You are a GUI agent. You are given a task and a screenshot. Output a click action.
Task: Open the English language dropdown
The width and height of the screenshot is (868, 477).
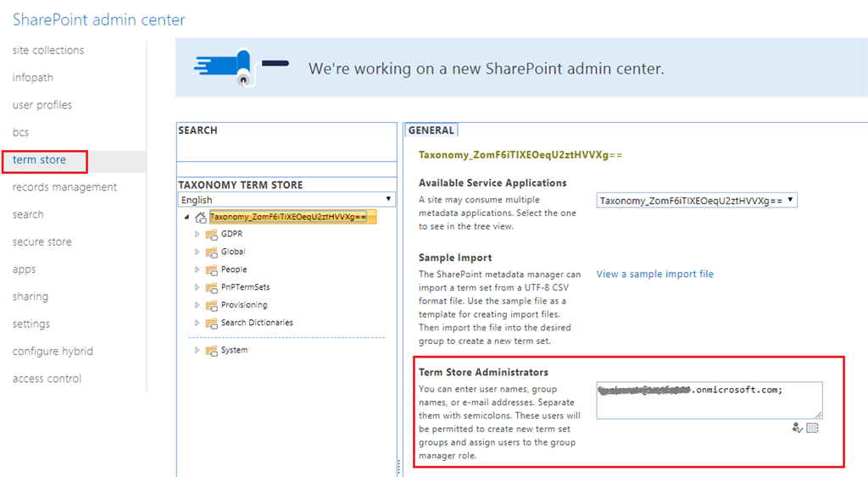[x=287, y=200]
